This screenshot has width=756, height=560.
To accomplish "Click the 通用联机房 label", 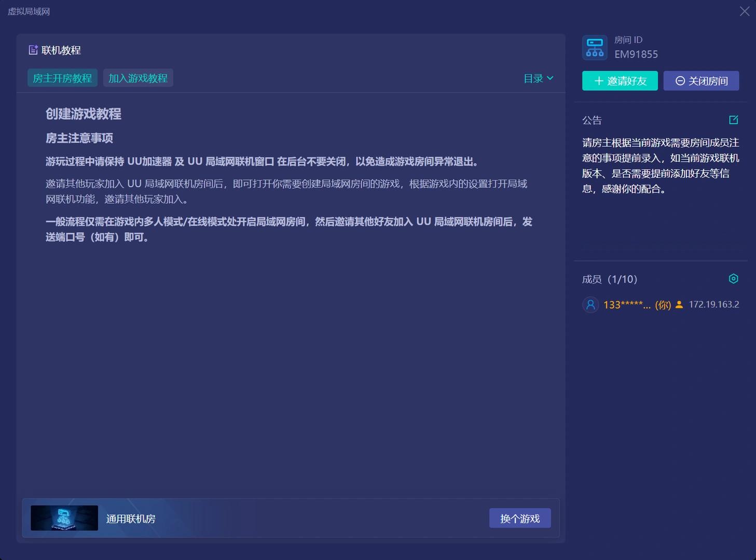I will [x=131, y=519].
